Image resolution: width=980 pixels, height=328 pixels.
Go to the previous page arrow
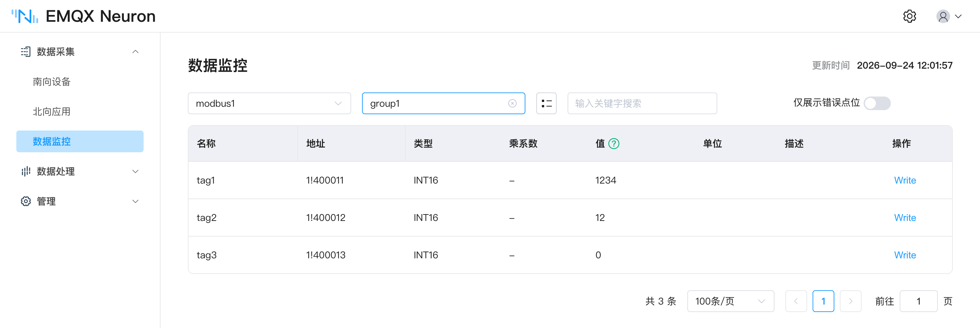coord(796,301)
